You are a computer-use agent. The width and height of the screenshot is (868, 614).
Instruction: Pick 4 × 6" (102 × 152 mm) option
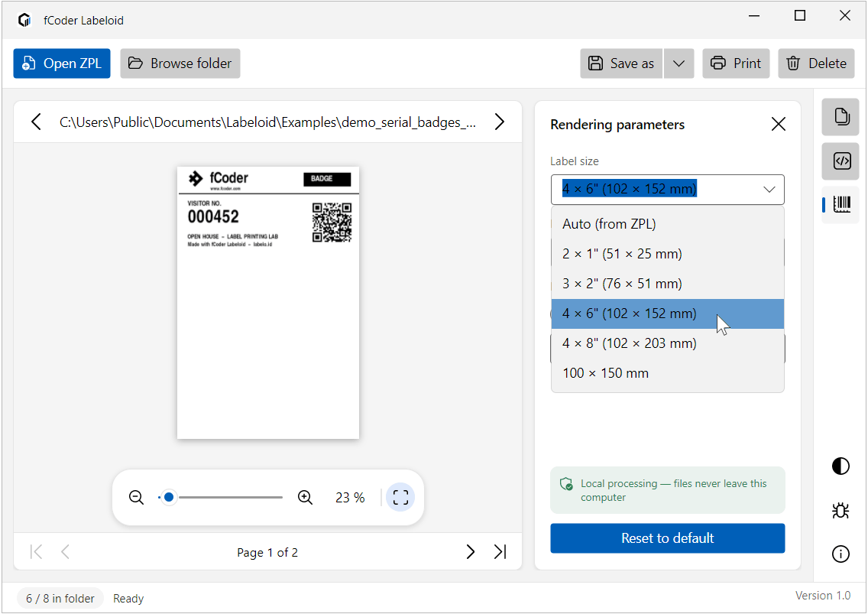tap(668, 313)
